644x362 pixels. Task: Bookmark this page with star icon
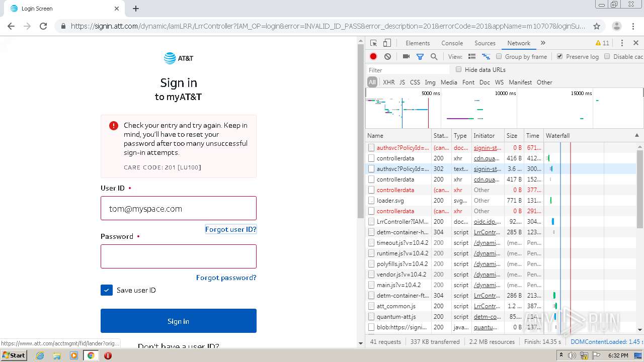point(597,26)
